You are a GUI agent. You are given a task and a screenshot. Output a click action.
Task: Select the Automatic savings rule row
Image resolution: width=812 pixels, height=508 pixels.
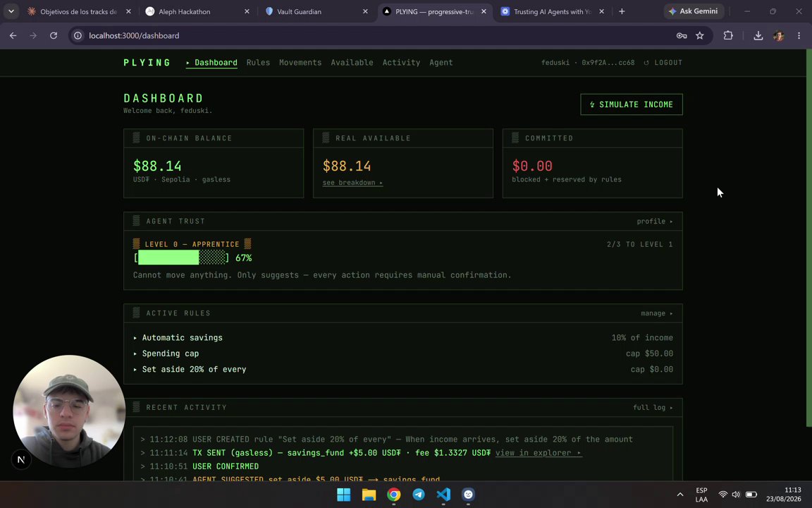(403, 337)
